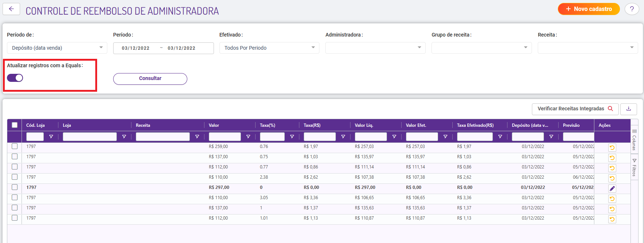Click the Receita column filter icon
The height and width of the screenshot is (243, 644).
point(197,137)
